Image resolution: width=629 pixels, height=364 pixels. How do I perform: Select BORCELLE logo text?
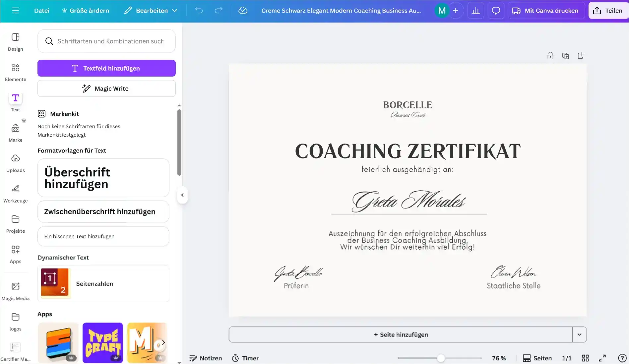(408, 105)
